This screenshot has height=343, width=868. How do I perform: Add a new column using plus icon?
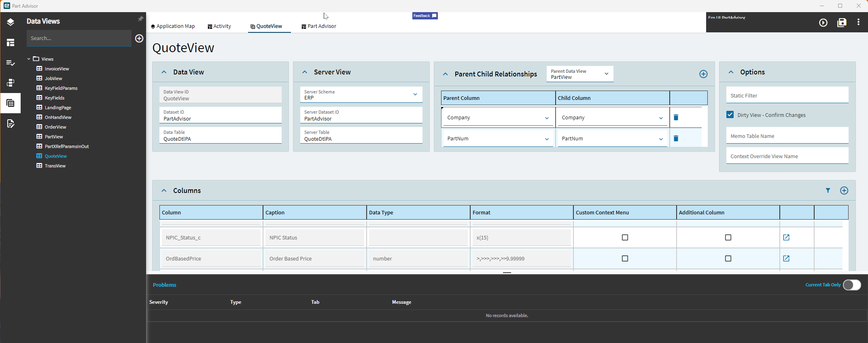click(x=844, y=191)
